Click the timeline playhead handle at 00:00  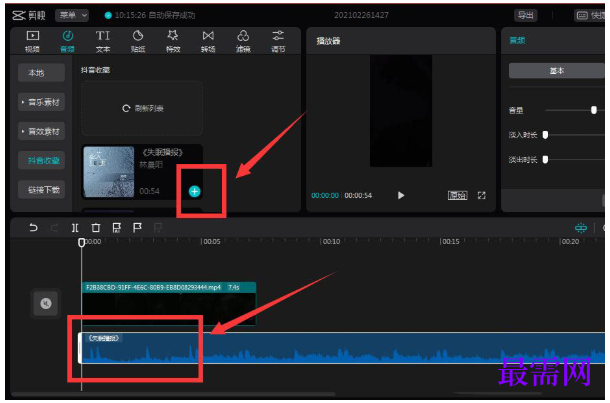81,242
